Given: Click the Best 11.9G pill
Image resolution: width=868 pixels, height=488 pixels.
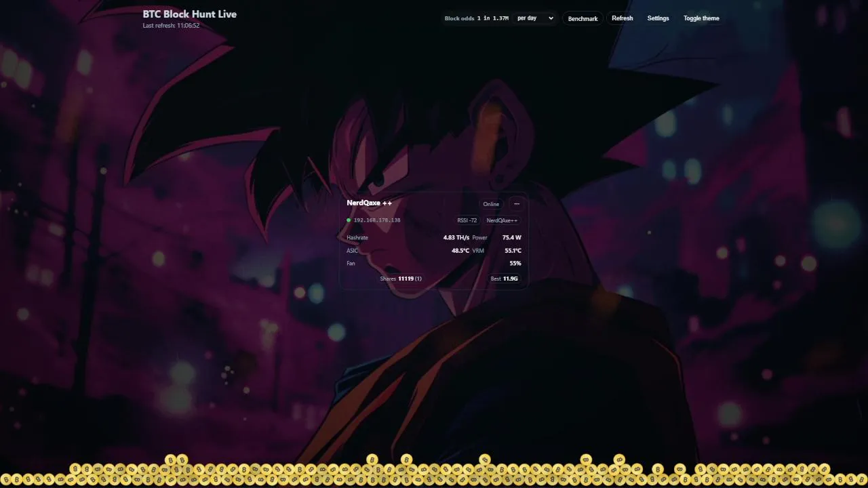Looking at the screenshot, I should [x=505, y=279].
